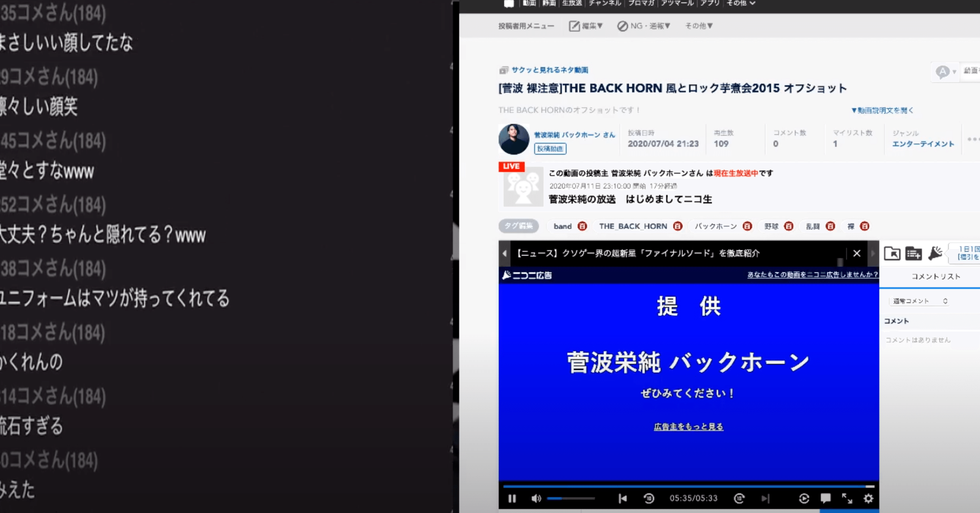Show previous news ticker item arrow
The width and height of the screenshot is (980, 513).
tap(505, 253)
